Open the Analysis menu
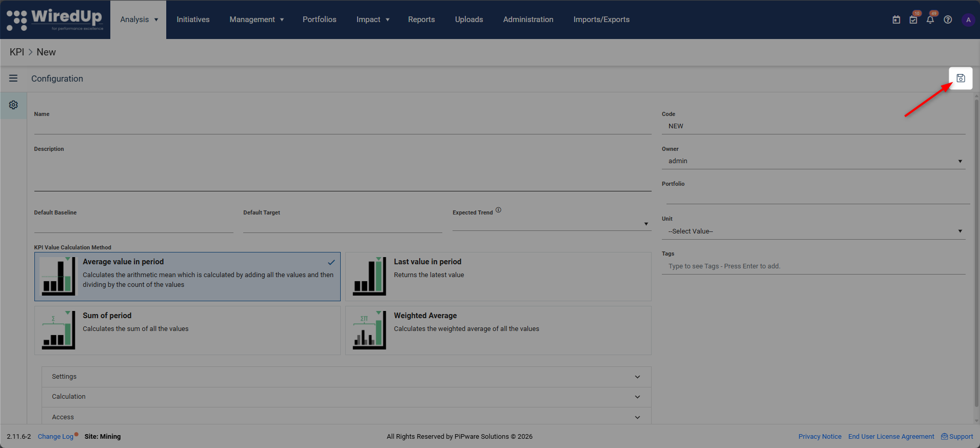 pyautogui.click(x=139, y=20)
